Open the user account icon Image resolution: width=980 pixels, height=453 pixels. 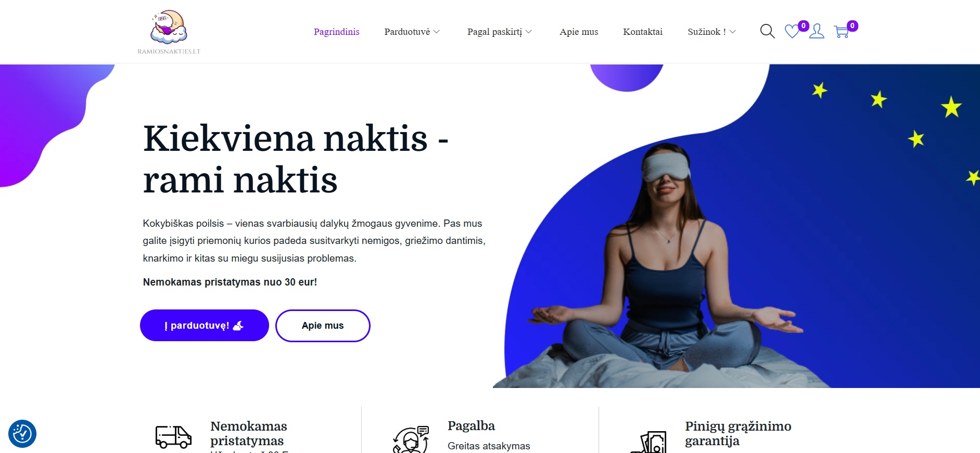[x=817, y=31]
